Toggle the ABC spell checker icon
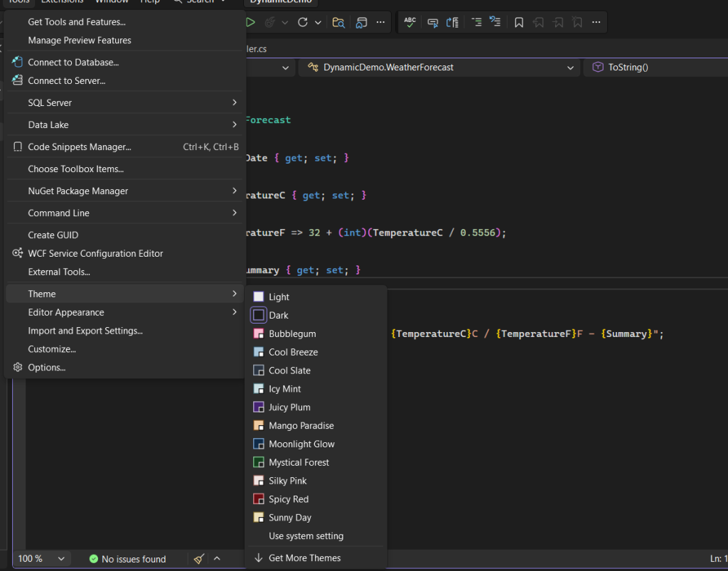 pos(410,22)
